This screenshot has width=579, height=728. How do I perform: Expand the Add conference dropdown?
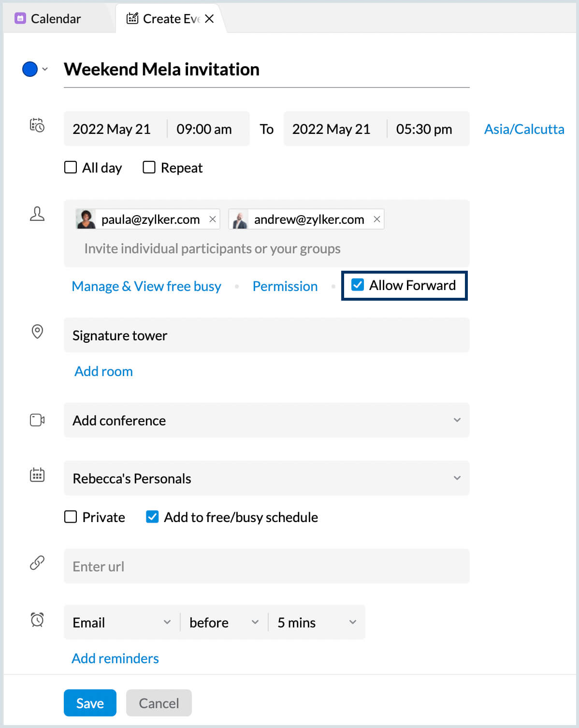pyautogui.click(x=457, y=420)
